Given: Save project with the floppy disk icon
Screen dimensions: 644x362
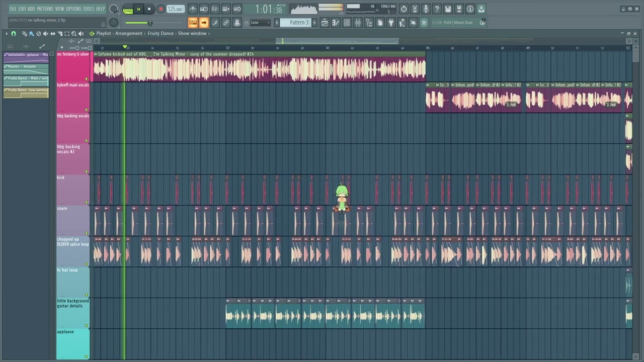Looking at the screenshot, I should click(x=448, y=9).
